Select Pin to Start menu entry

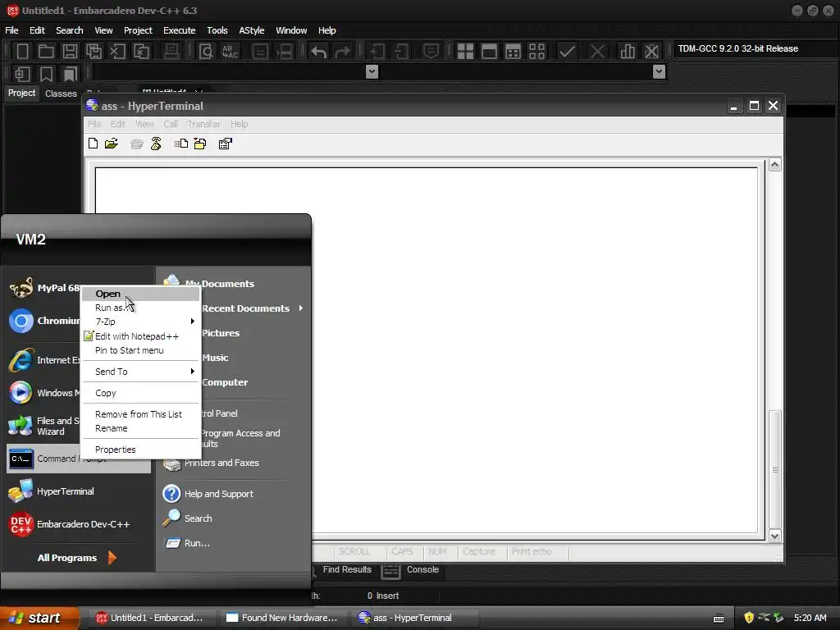pyautogui.click(x=141, y=350)
